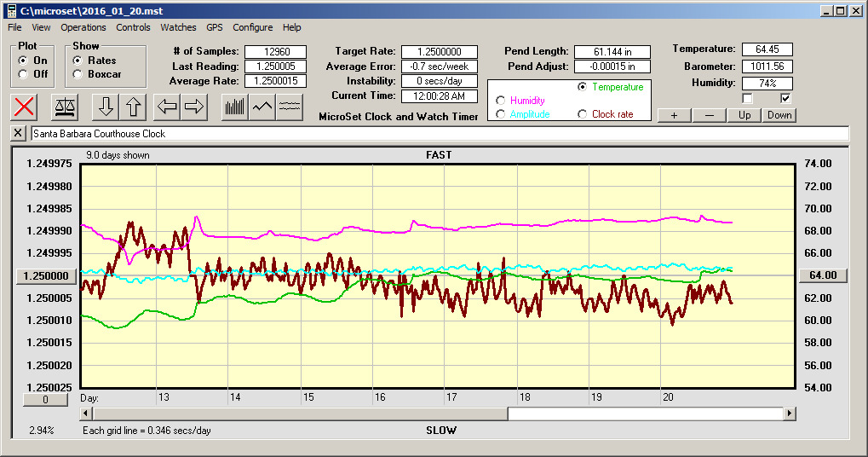
Task: Click the Humidity 74% value field
Action: (x=767, y=83)
